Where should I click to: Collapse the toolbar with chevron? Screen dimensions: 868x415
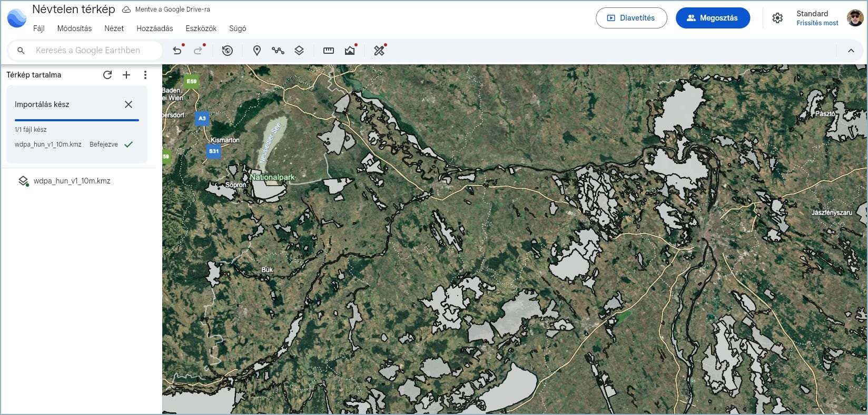pyautogui.click(x=851, y=51)
